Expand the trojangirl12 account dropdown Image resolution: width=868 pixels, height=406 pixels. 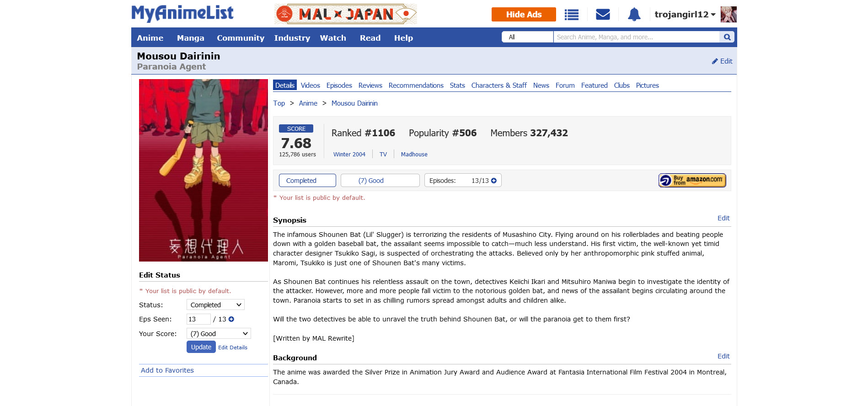[x=685, y=15]
